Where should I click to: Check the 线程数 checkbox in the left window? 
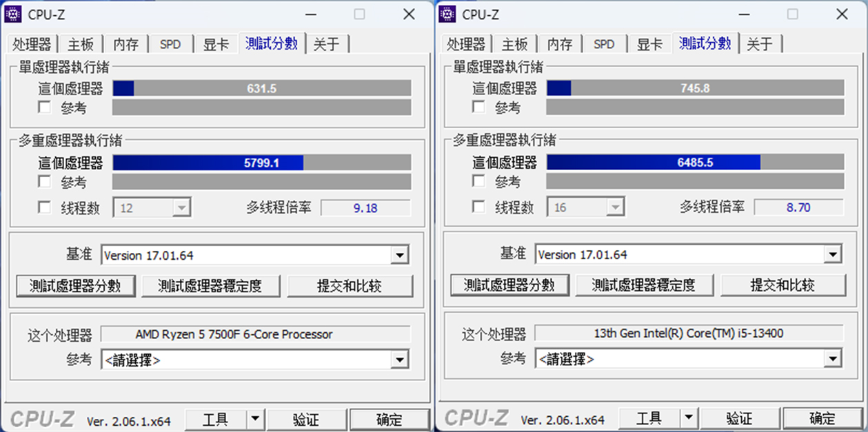coord(44,207)
